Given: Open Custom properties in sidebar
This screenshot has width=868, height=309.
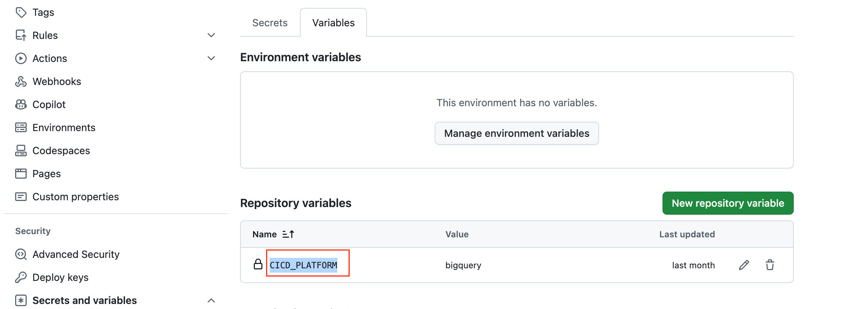Looking at the screenshot, I should (x=75, y=197).
